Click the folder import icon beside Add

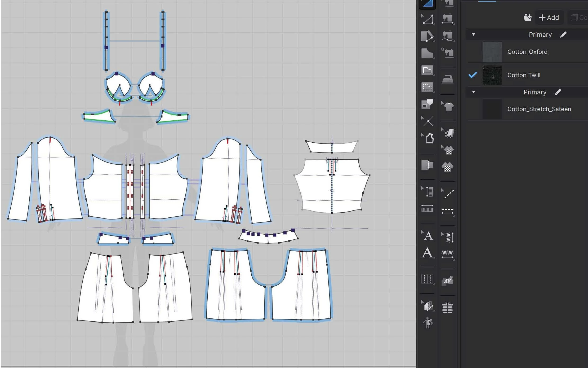click(x=528, y=17)
